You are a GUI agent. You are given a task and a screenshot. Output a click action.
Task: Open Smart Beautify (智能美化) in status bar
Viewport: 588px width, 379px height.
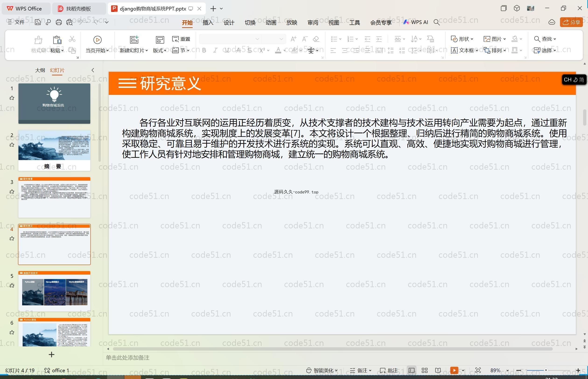(322, 370)
